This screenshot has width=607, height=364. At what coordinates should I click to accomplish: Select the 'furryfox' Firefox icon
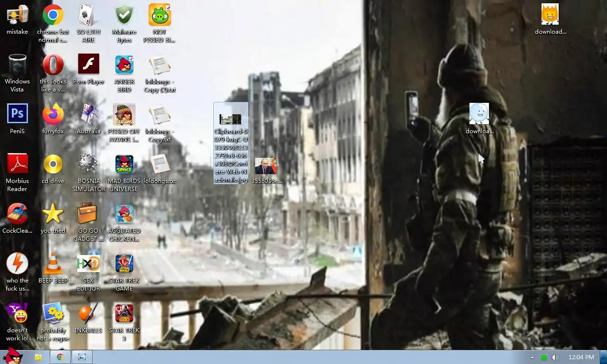53,119
